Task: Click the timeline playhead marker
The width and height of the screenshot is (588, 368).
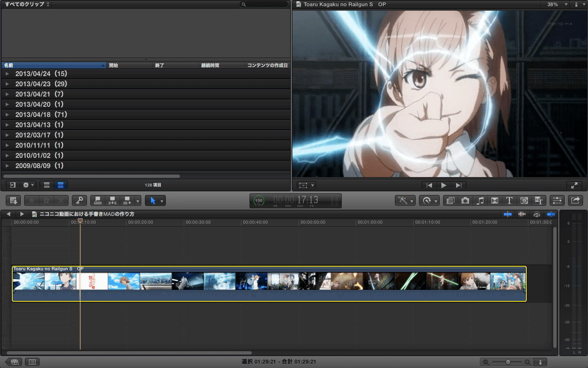Action: (x=80, y=221)
